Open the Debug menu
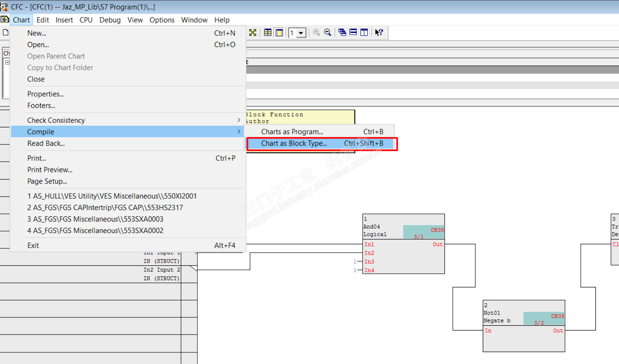Viewport: 619px width, 364px height. pos(110,20)
